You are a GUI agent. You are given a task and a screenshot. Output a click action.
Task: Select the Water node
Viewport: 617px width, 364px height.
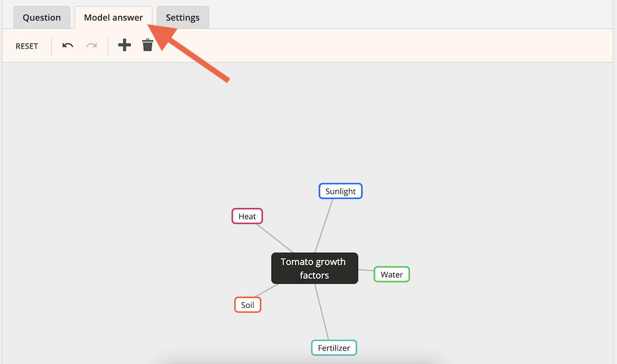(392, 274)
